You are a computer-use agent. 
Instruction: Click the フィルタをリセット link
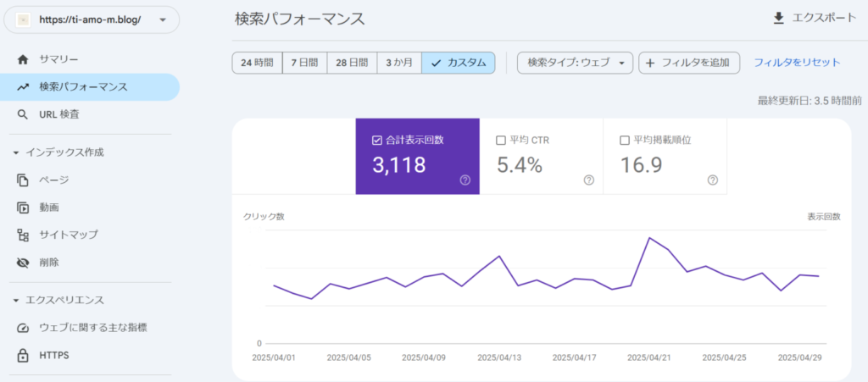click(x=797, y=63)
